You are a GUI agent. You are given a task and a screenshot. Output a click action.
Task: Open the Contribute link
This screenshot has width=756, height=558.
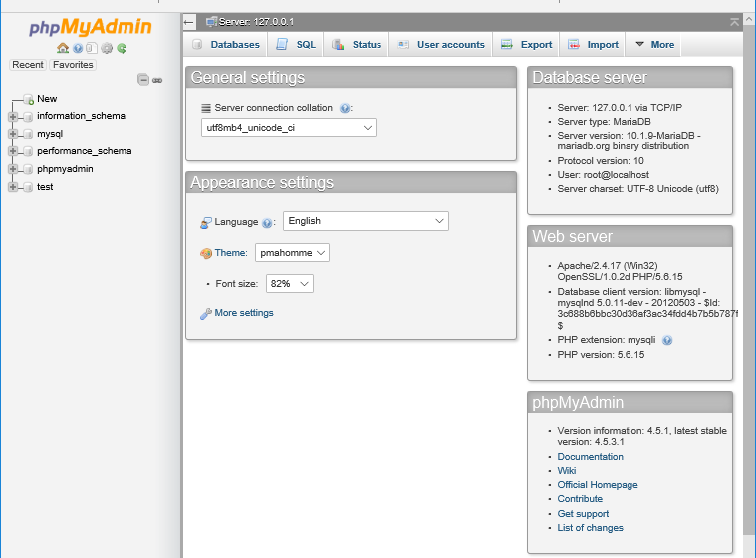click(580, 499)
